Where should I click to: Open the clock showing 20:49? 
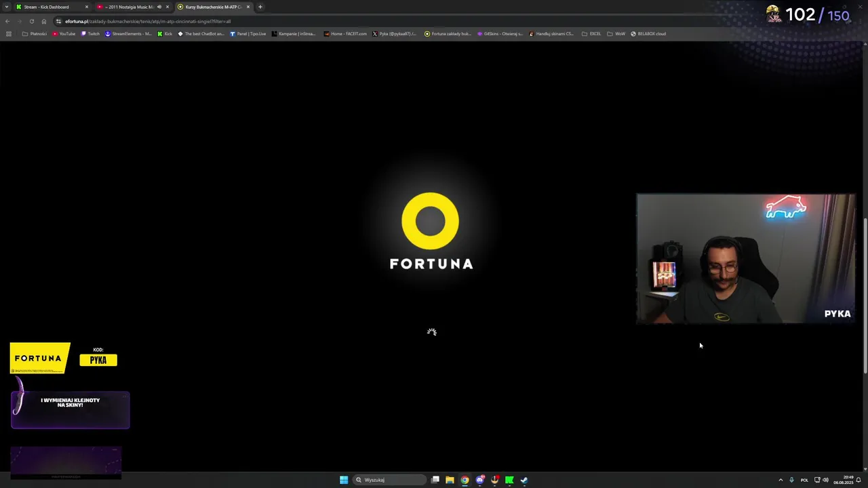click(x=844, y=480)
